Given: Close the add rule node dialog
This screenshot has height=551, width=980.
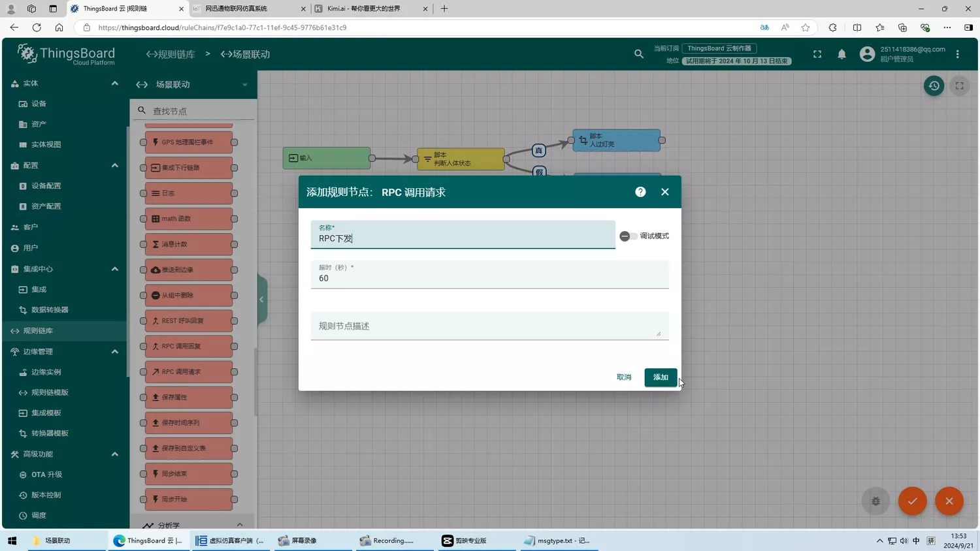Looking at the screenshot, I should [x=664, y=192].
